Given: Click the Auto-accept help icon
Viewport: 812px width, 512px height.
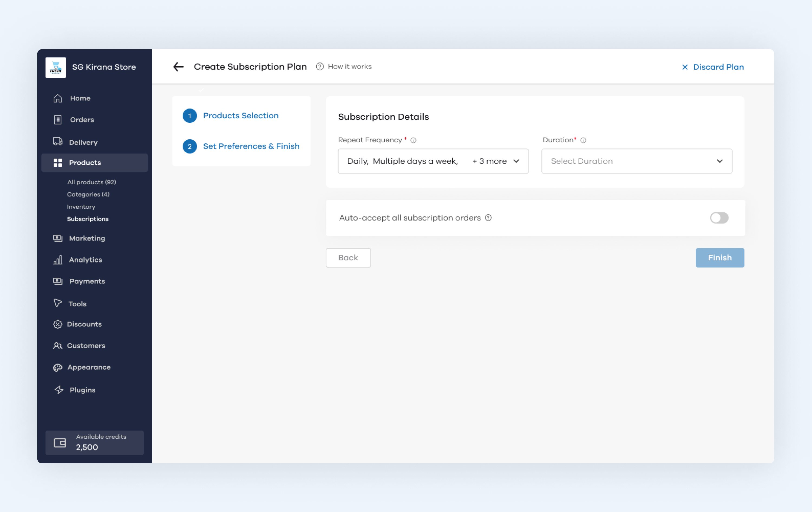Looking at the screenshot, I should coord(488,218).
